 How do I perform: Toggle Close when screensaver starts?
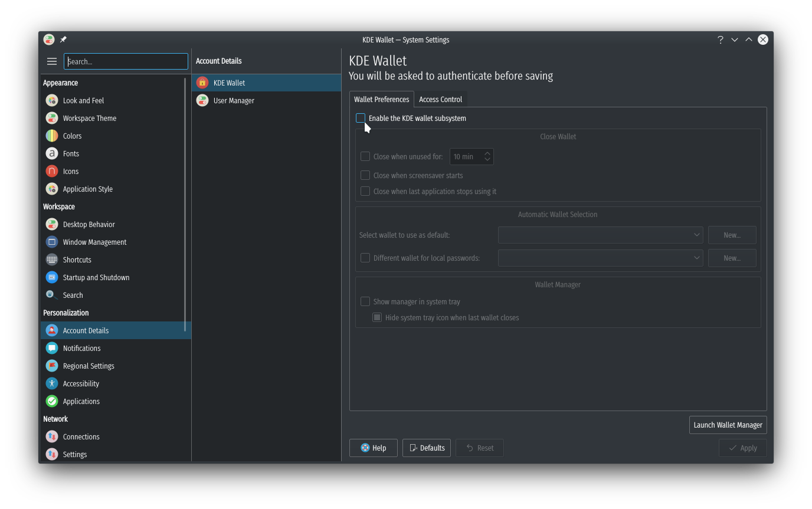(x=365, y=175)
